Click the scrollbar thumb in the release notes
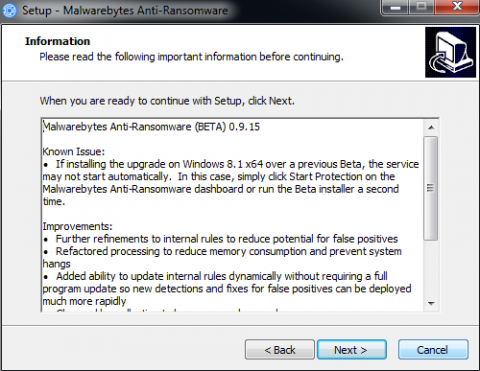 [431, 188]
